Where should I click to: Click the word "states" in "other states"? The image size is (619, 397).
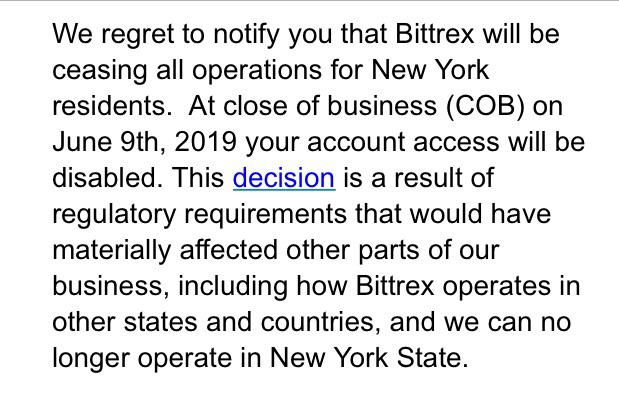pos(160,322)
